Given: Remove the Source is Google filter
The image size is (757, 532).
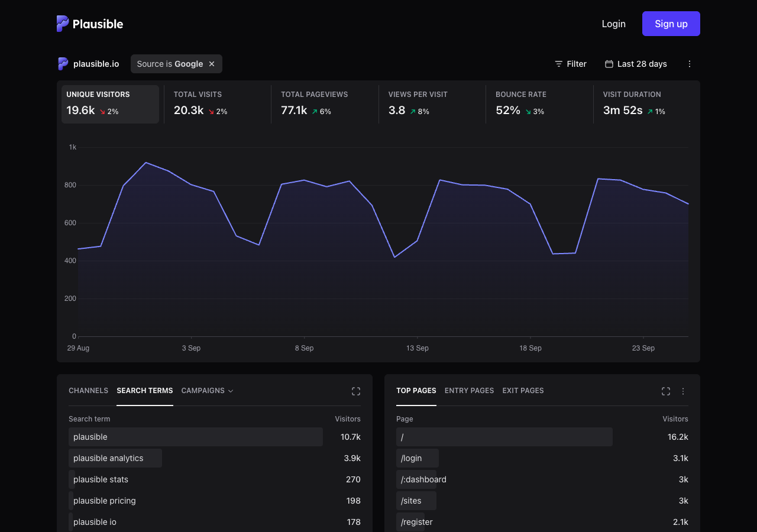Looking at the screenshot, I should pos(212,64).
